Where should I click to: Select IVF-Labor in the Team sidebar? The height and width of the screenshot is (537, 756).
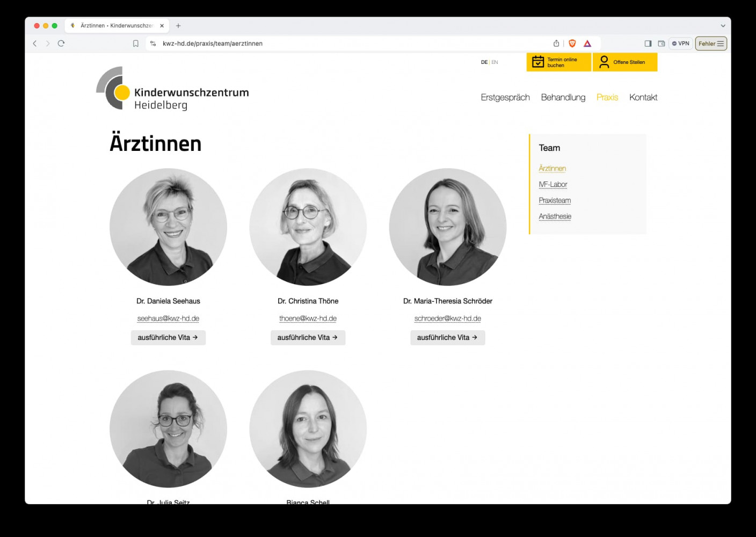click(553, 185)
